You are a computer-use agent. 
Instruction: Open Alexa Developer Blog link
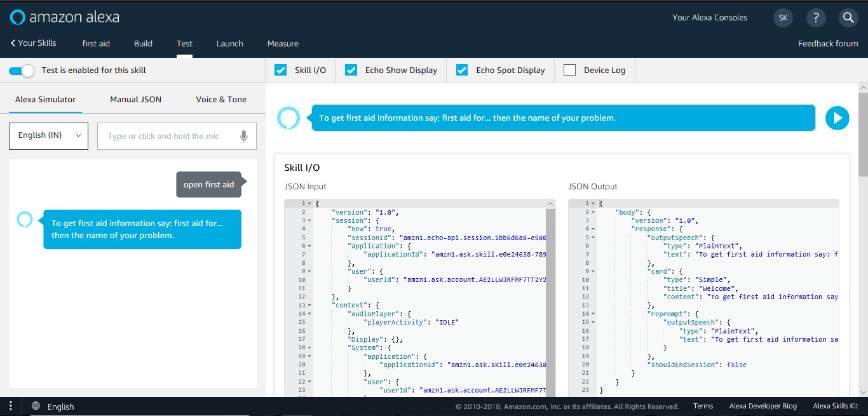(763, 406)
